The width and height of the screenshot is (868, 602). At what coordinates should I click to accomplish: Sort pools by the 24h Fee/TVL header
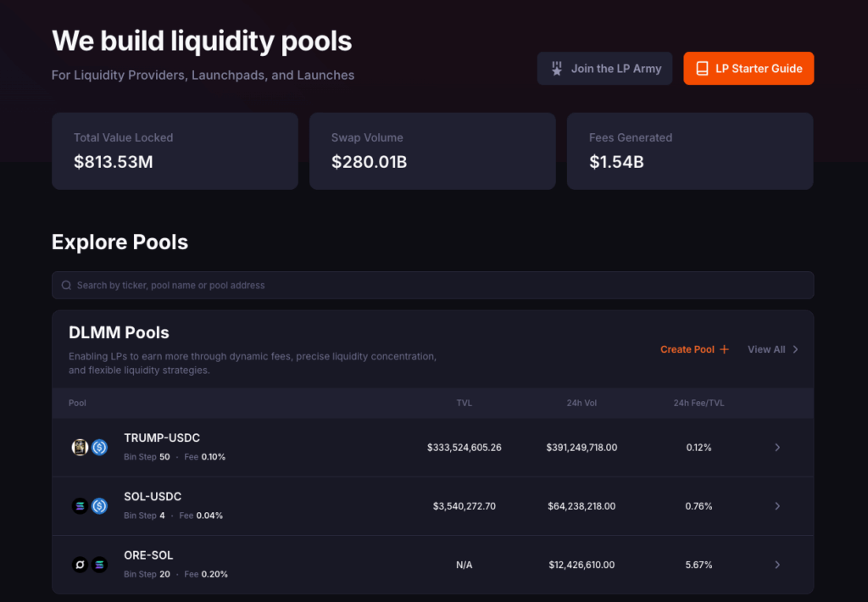click(698, 403)
